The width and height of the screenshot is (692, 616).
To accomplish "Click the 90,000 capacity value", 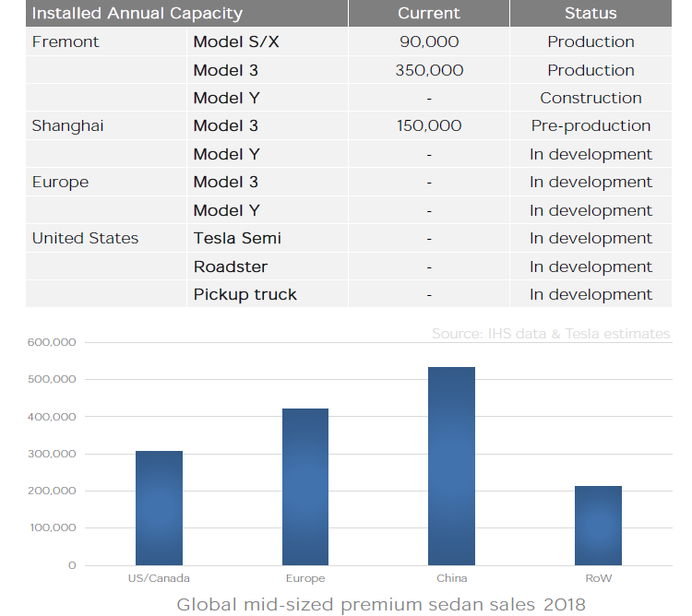I will coord(429,42).
